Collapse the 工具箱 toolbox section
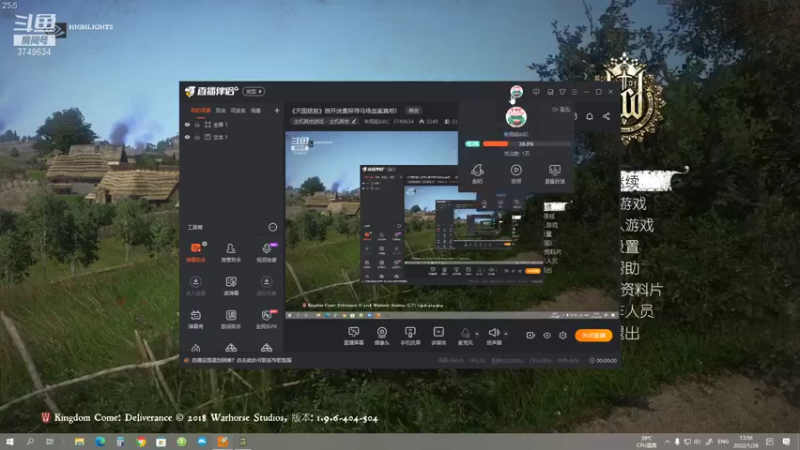The width and height of the screenshot is (800, 450). pyautogui.click(x=272, y=227)
